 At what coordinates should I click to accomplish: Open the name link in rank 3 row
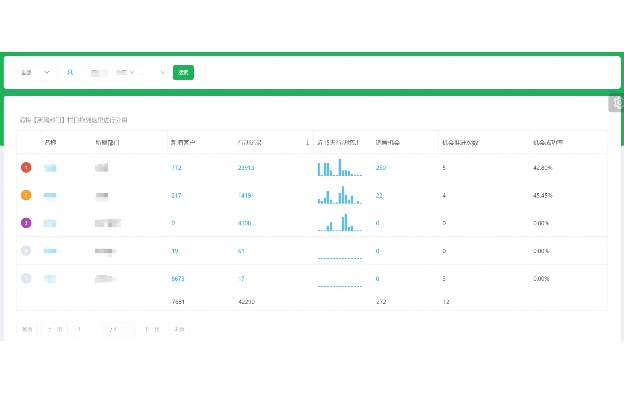pos(50,223)
